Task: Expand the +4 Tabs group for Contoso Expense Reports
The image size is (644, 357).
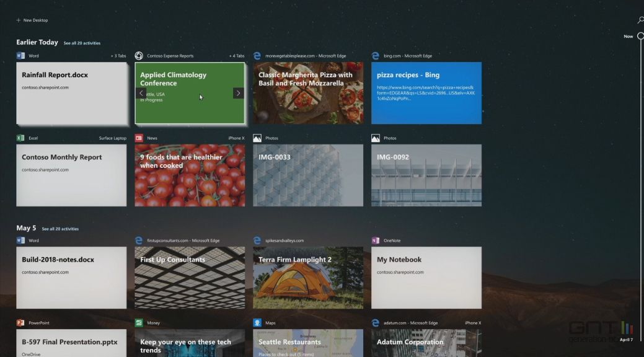Action: [237, 56]
